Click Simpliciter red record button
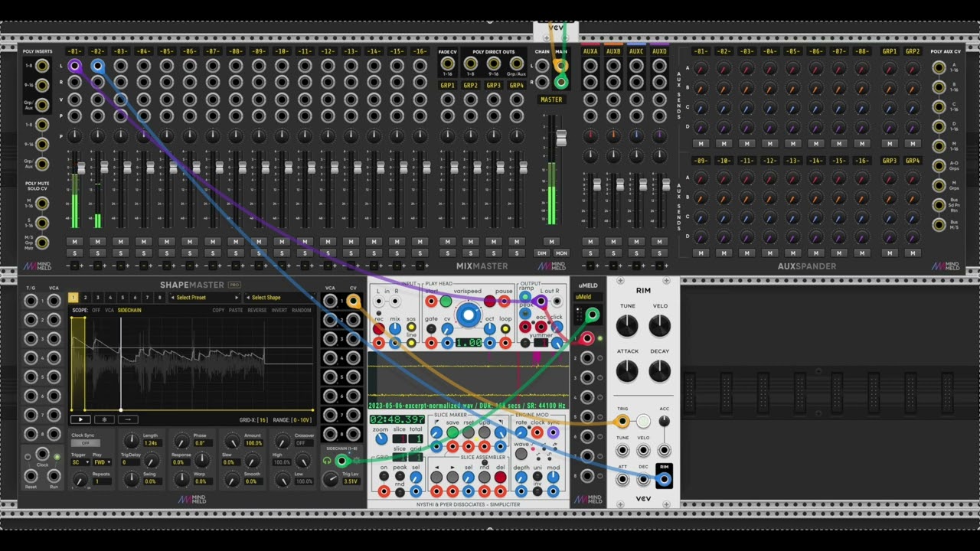This screenshot has height=551, width=980. point(378,329)
